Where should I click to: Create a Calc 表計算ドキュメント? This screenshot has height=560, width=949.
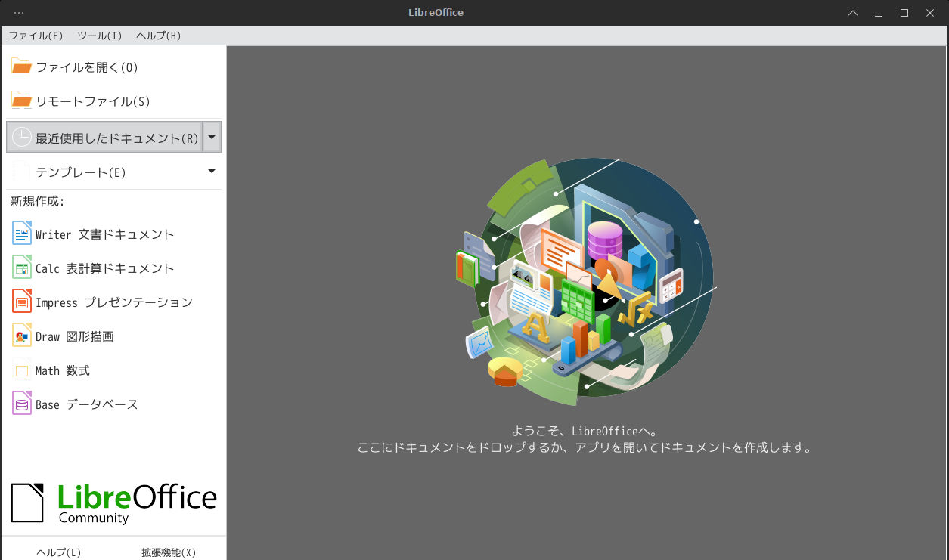pos(113,268)
